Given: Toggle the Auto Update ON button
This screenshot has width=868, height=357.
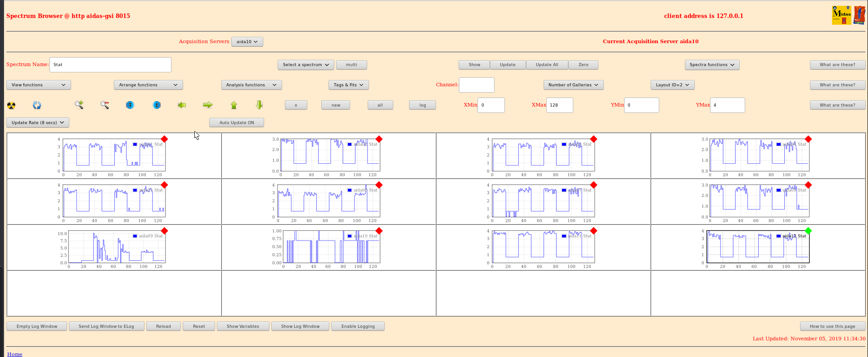Looking at the screenshot, I should [x=237, y=122].
